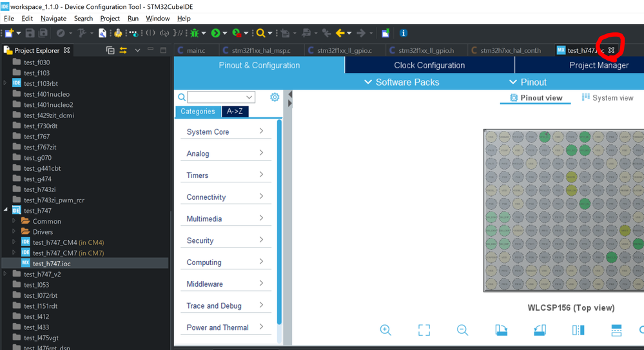Switch to System view
Image resolution: width=644 pixels, height=350 pixels.
click(608, 98)
